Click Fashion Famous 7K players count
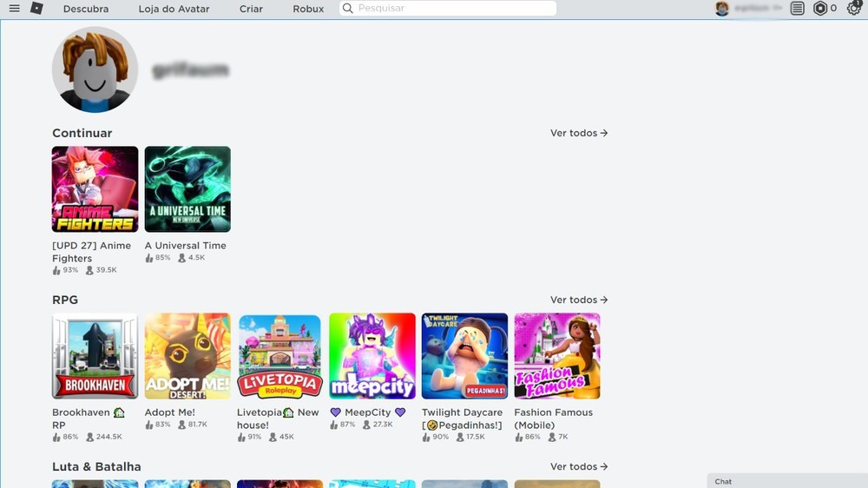 tap(558, 437)
